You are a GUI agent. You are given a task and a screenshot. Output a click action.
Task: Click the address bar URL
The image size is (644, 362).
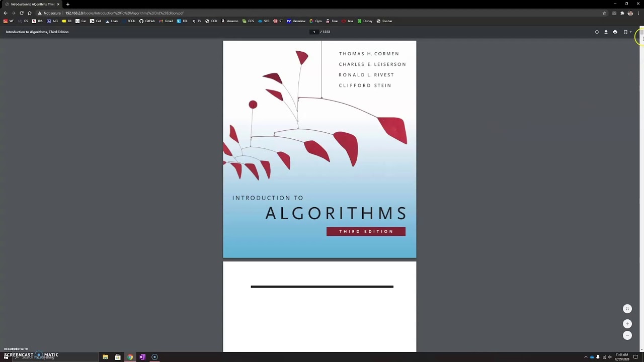tap(124, 13)
